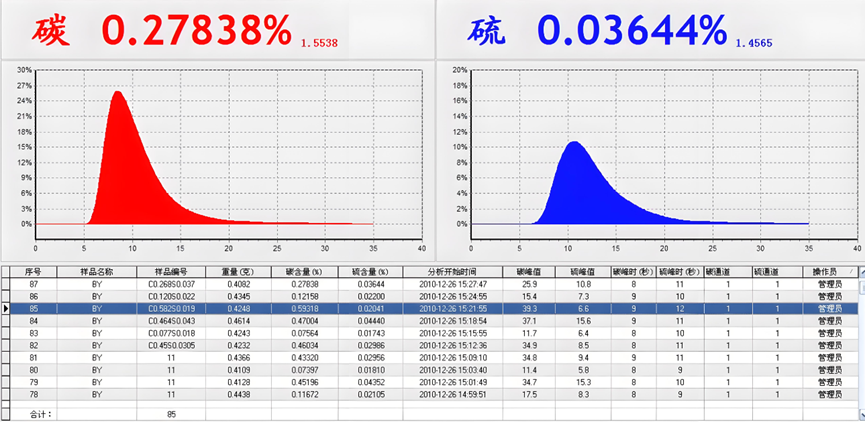Select sample C0.120S0.022 in row 86
The width and height of the screenshot is (865, 422).
[x=171, y=297]
